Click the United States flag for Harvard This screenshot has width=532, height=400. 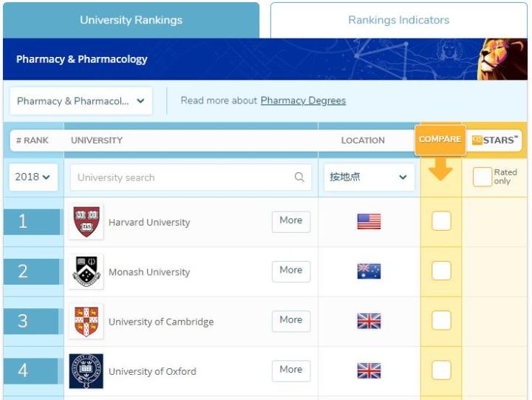[369, 221]
